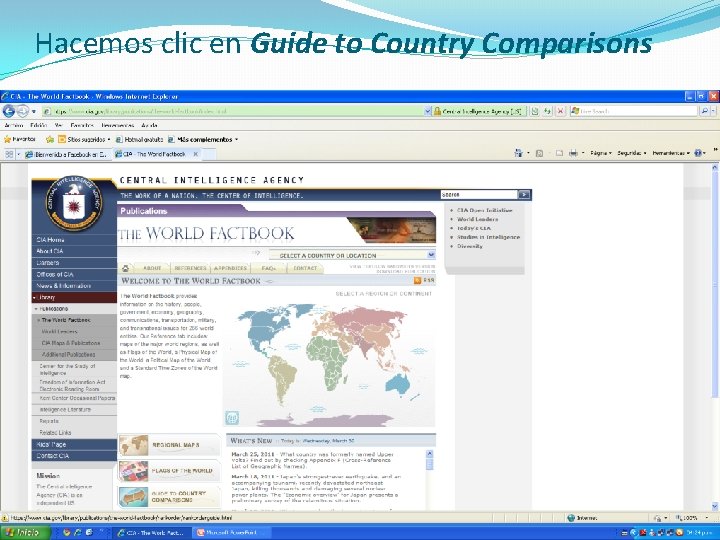Open the Factbook Contact tab
This screenshot has width=720, height=540.
click(x=305, y=268)
